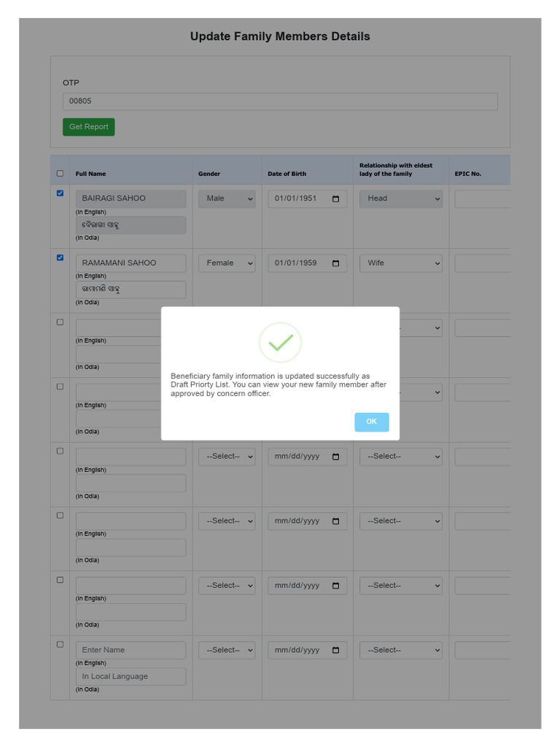The height and width of the screenshot is (747, 560).
Task: Click the Get Report button
Action: (88, 127)
